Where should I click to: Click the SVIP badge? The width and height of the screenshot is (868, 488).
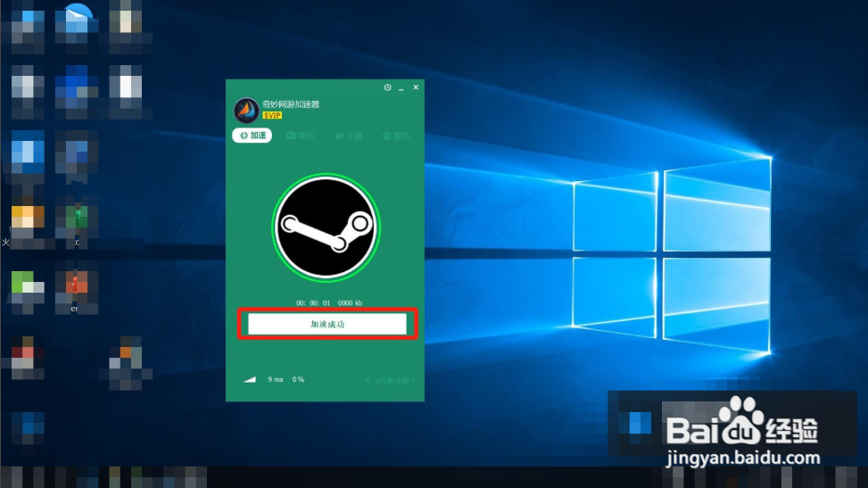coord(272,115)
